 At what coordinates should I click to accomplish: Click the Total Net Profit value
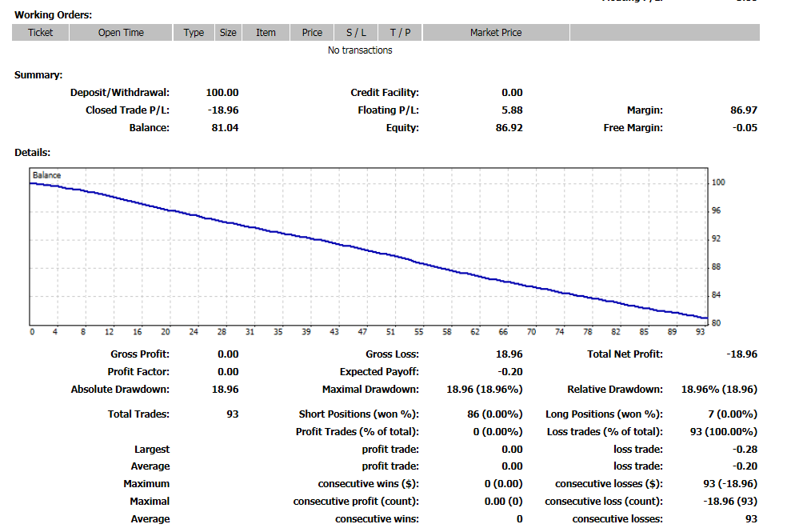tap(741, 354)
